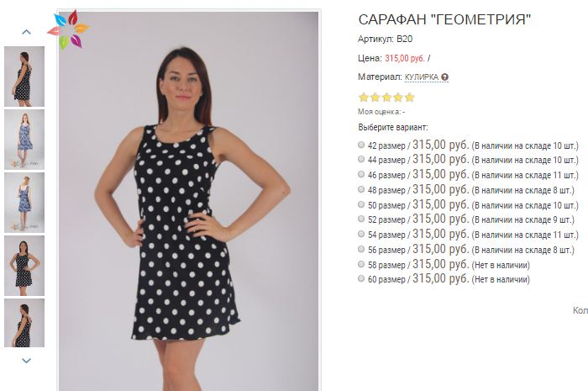Click the third rating star
This screenshot has width=588, height=391.
click(386, 98)
